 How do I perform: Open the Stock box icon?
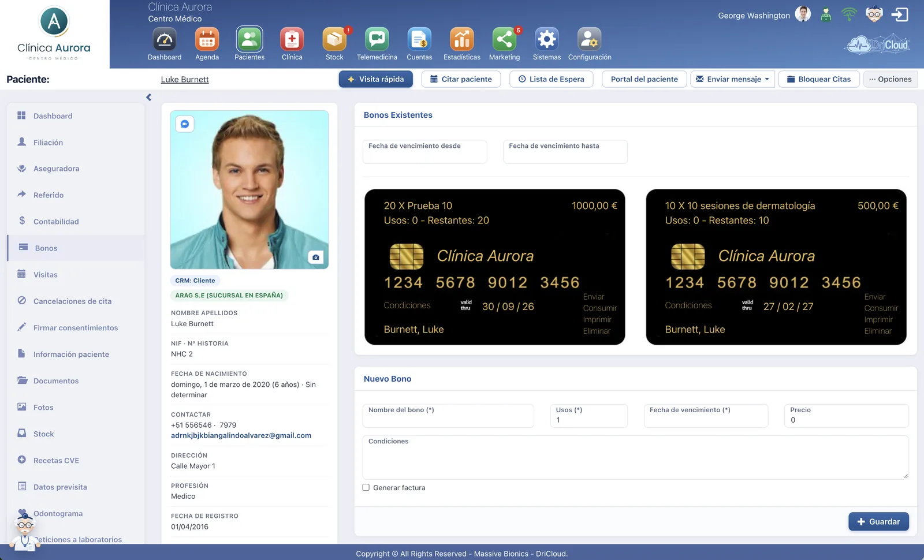click(x=334, y=40)
